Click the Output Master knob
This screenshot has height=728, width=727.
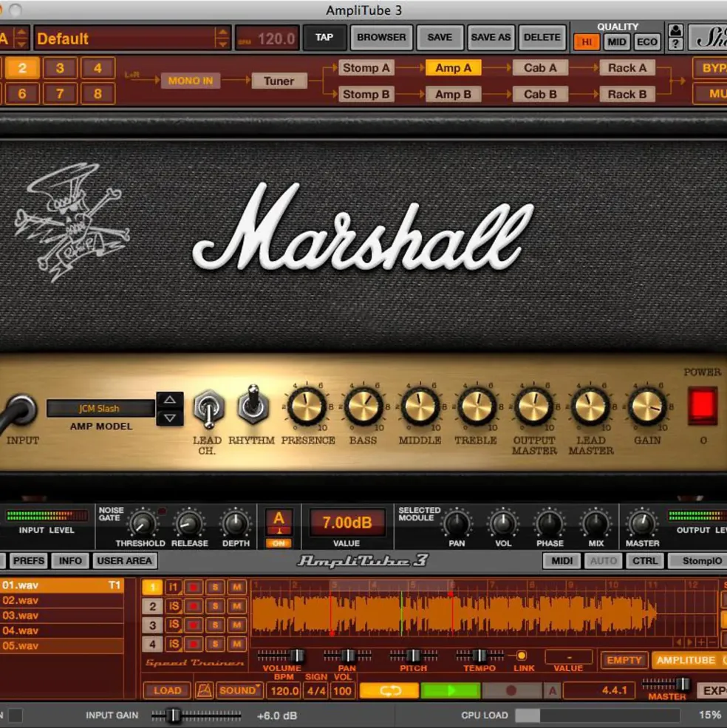coord(534,406)
